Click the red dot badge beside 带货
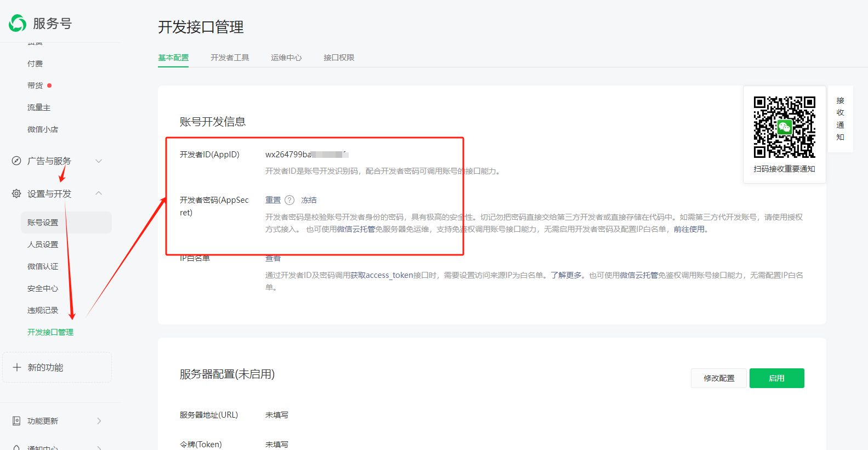Image resolution: width=868 pixels, height=450 pixels. (49, 86)
